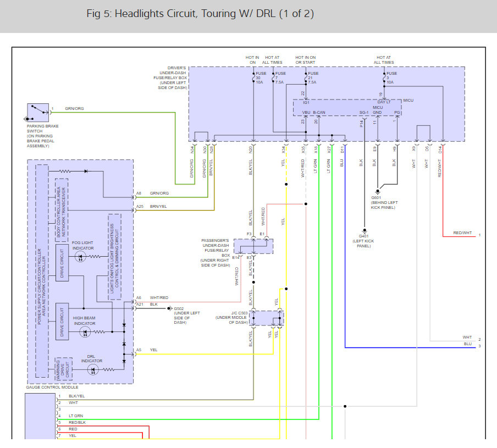Click the DAY LT terminal label
This screenshot has height=448, width=497.
point(384,102)
